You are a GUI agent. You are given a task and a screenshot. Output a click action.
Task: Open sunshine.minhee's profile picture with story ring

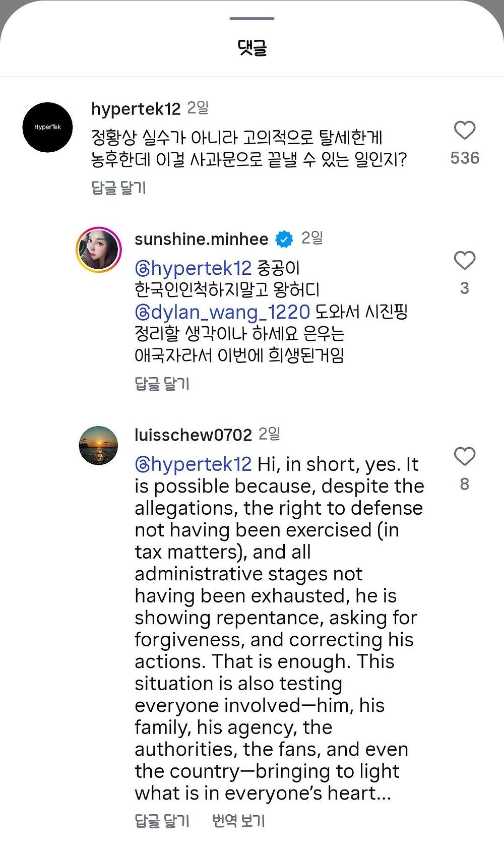click(99, 250)
